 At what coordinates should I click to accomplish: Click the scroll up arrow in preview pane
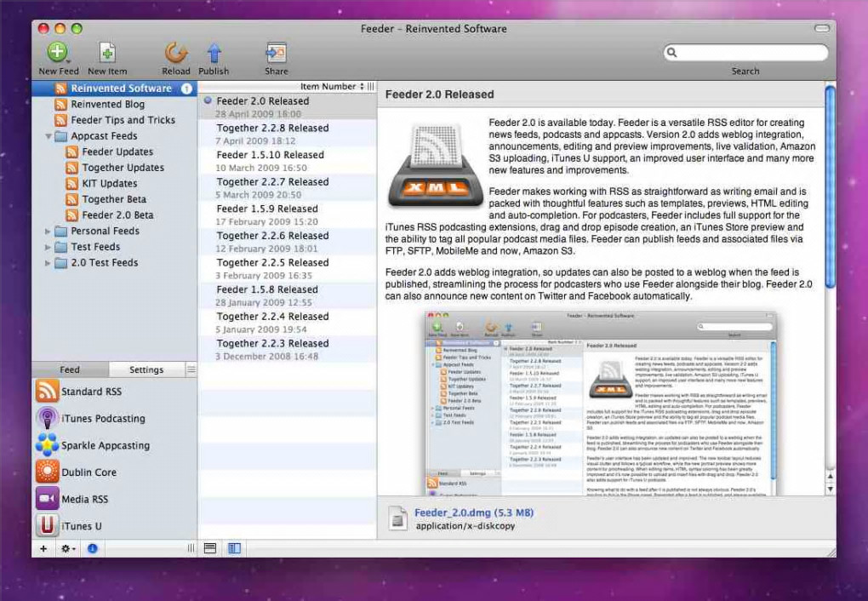[x=830, y=476]
